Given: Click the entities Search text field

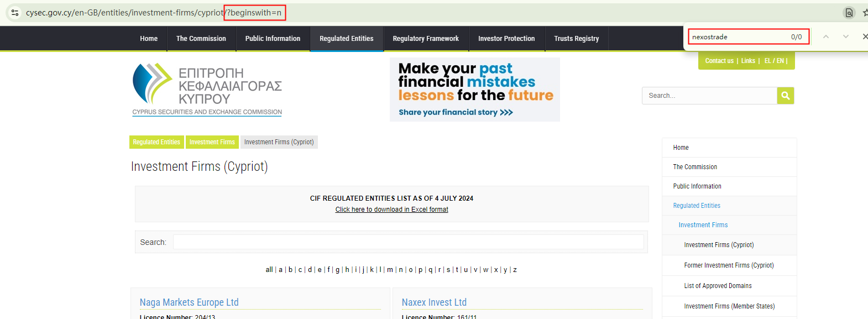Looking at the screenshot, I should coord(409,242).
